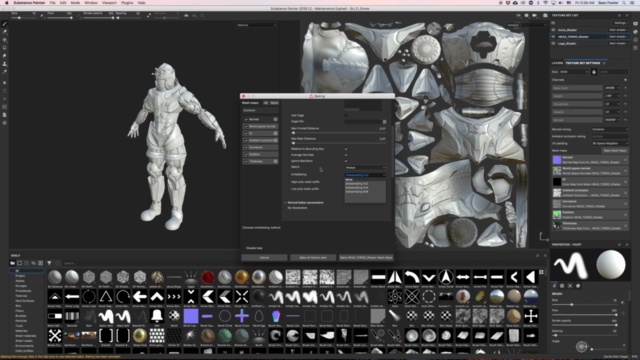Click the shelf folder icon
The height and width of the screenshot is (360, 640).
(12, 263)
